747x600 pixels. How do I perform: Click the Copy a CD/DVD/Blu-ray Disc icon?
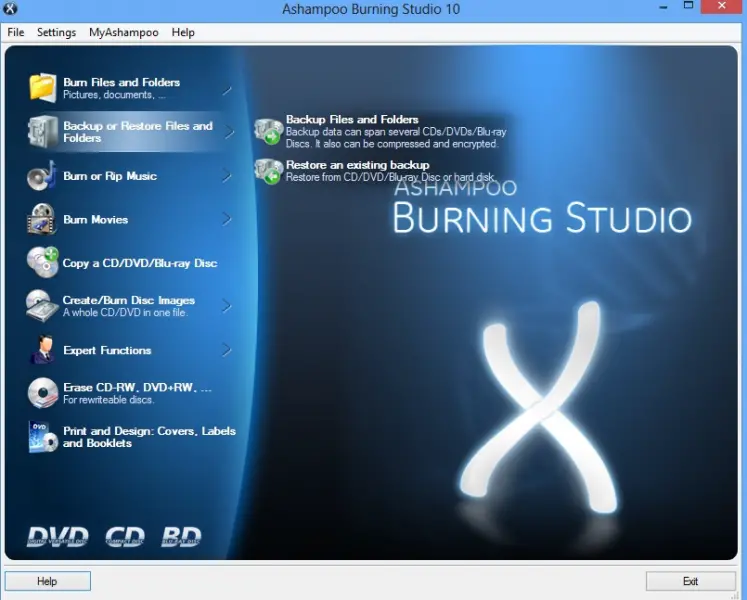[42, 263]
